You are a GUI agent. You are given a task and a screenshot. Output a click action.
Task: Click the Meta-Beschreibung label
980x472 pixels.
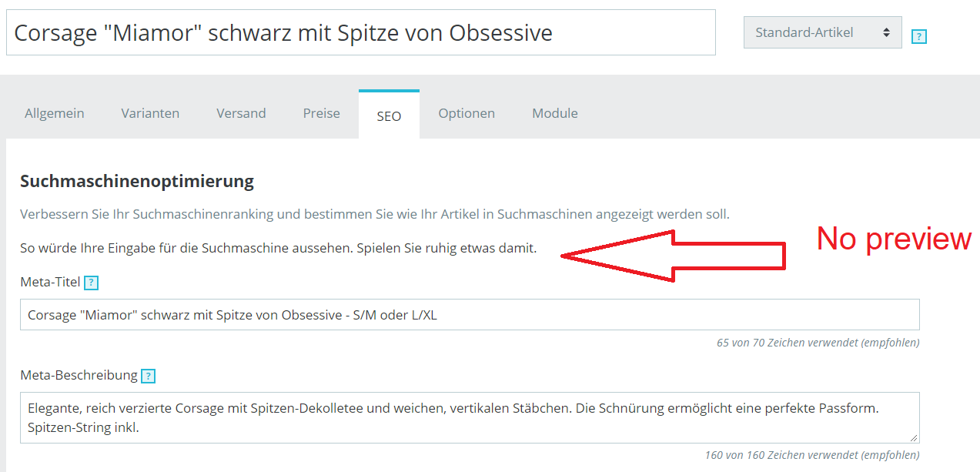79,376
